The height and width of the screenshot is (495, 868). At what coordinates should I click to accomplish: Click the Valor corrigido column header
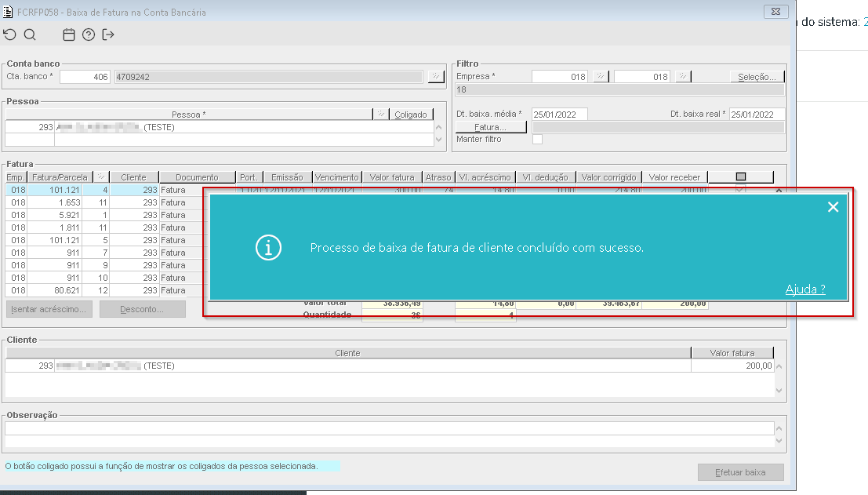(x=609, y=177)
